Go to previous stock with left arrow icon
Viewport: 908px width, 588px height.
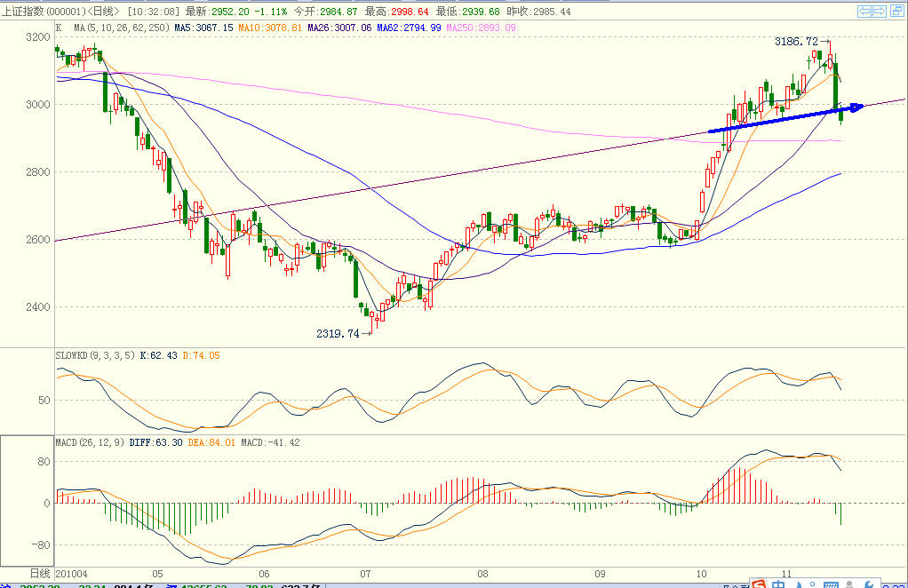click(x=864, y=11)
